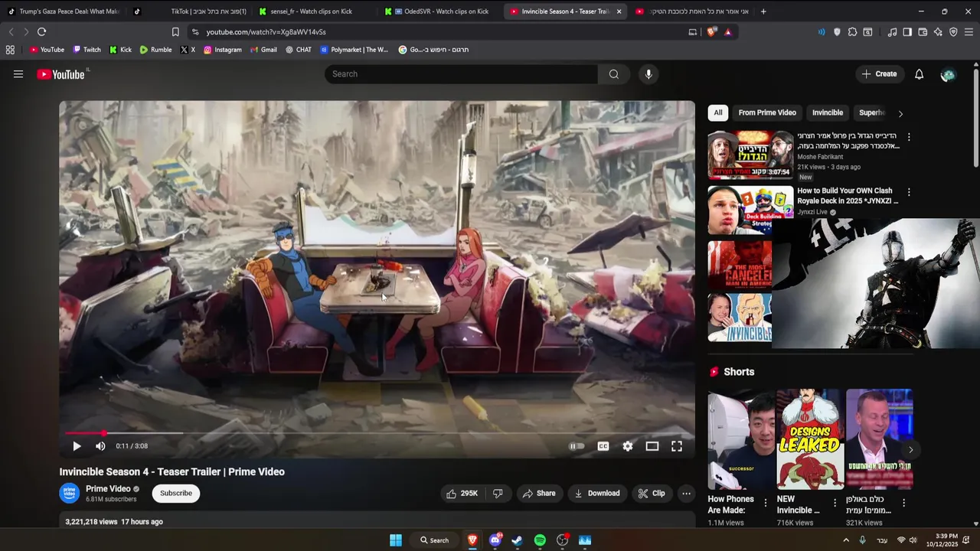
Task: Click the YouTube logo to go home
Action: point(60,74)
